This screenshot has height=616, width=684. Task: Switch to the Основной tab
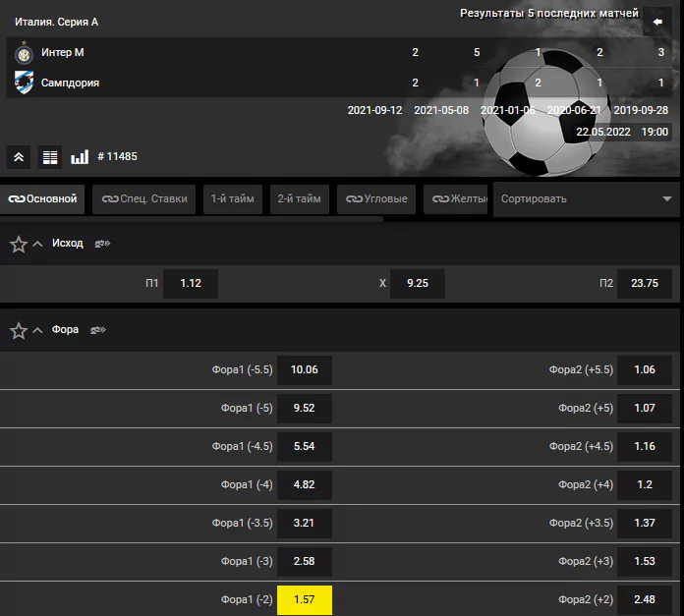pyautogui.click(x=42, y=198)
